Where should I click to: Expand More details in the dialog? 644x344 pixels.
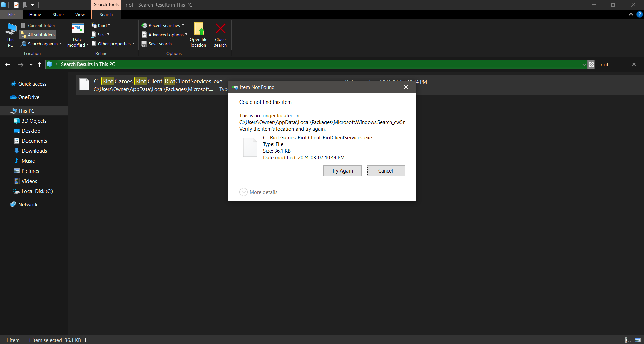[244, 192]
